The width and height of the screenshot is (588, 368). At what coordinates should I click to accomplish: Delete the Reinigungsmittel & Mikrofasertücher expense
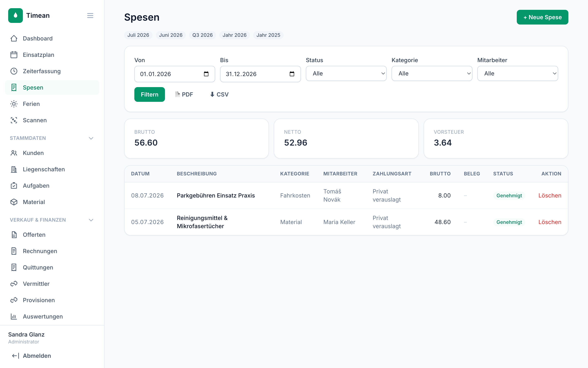tap(550, 222)
